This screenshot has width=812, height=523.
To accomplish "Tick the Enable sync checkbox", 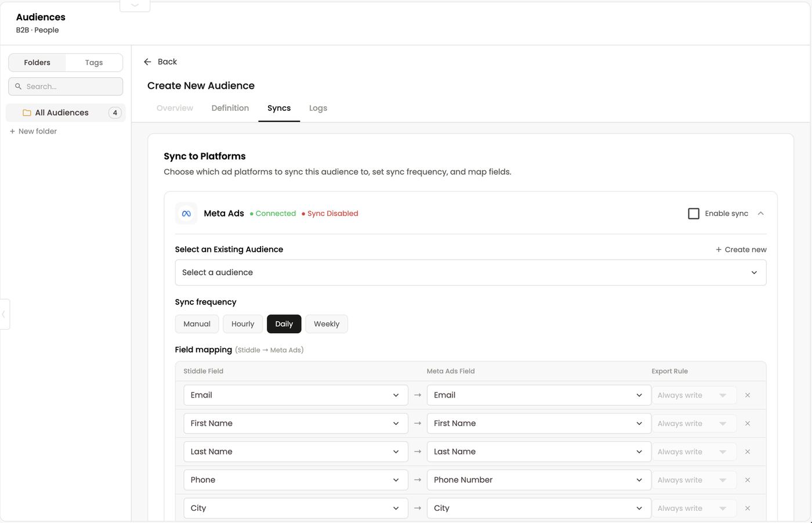I will [x=694, y=214].
